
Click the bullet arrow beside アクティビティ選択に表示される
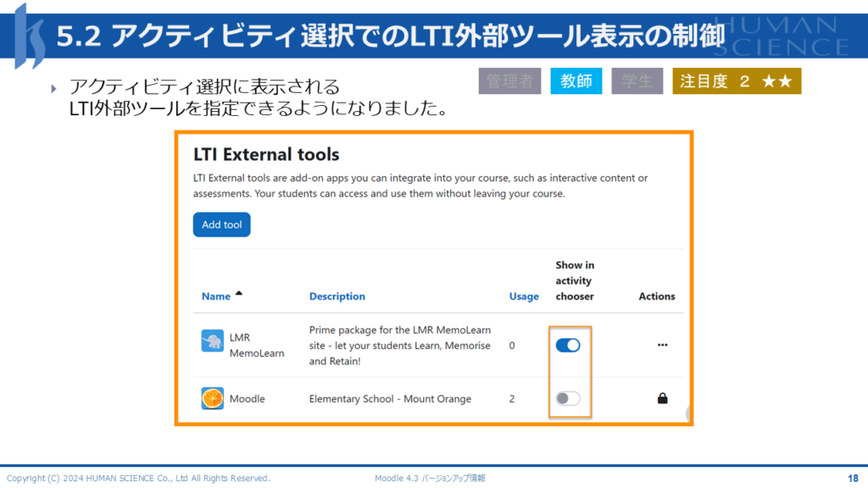click(x=53, y=88)
